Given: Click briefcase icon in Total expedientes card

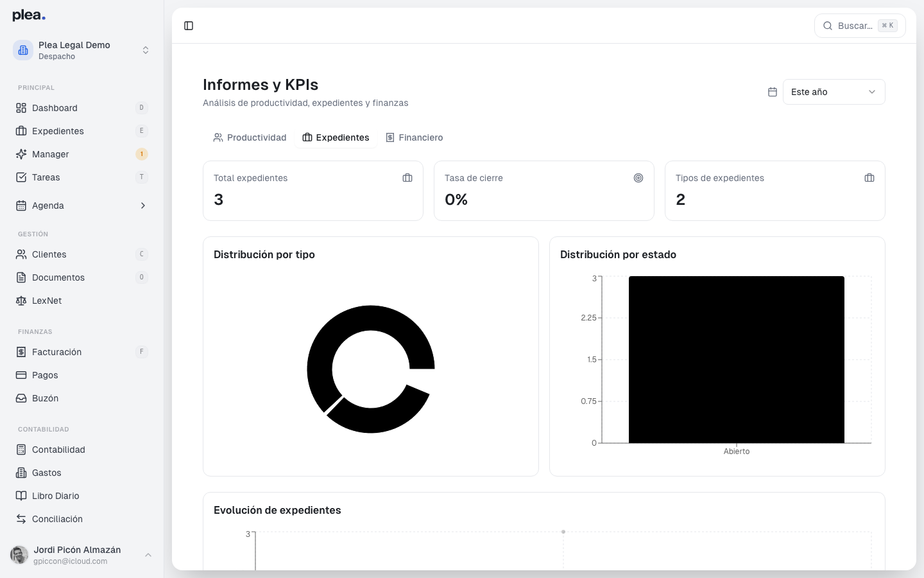Looking at the screenshot, I should (x=407, y=178).
